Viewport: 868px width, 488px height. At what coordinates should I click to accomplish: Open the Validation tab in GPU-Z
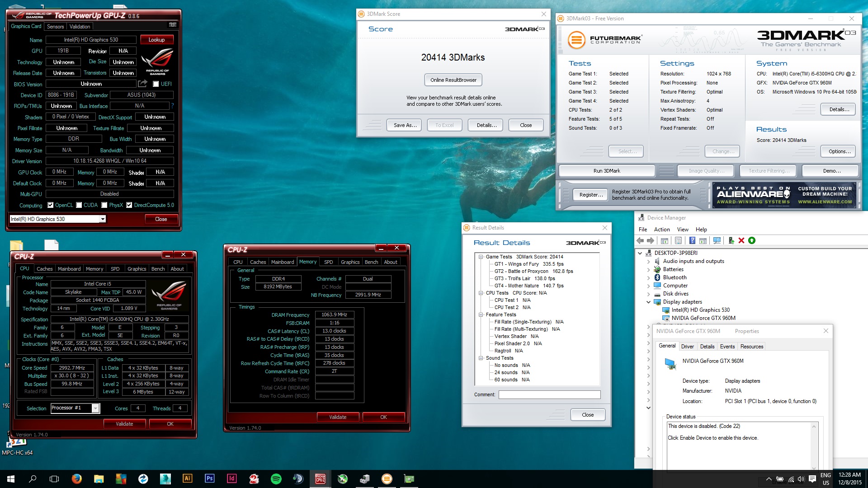click(80, 27)
